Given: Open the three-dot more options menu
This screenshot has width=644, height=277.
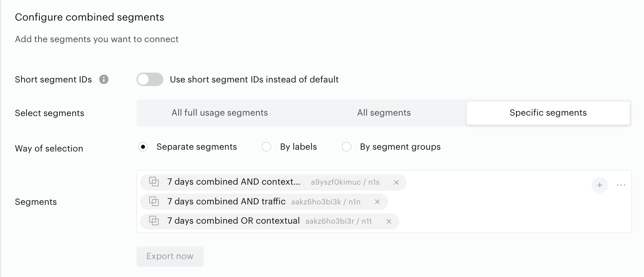Looking at the screenshot, I should (621, 185).
